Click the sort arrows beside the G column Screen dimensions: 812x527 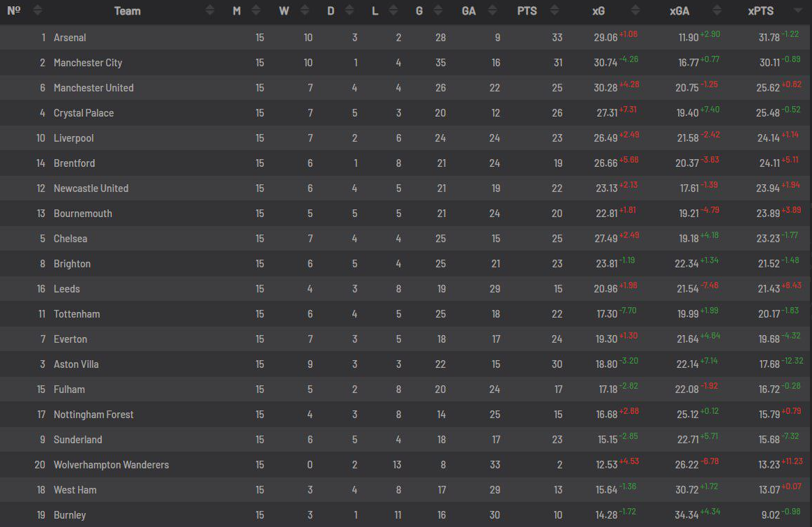pos(437,10)
